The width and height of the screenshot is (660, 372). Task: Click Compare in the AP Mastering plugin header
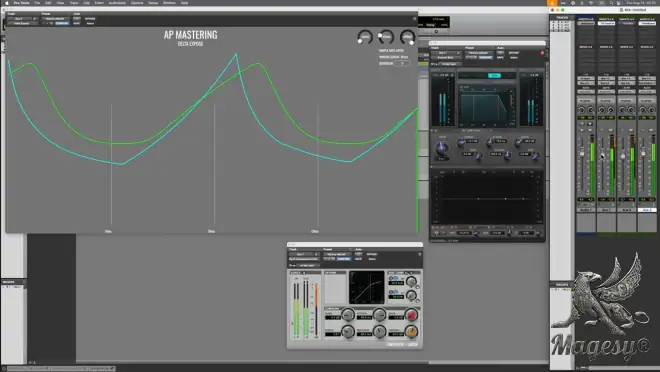coord(62,24)
